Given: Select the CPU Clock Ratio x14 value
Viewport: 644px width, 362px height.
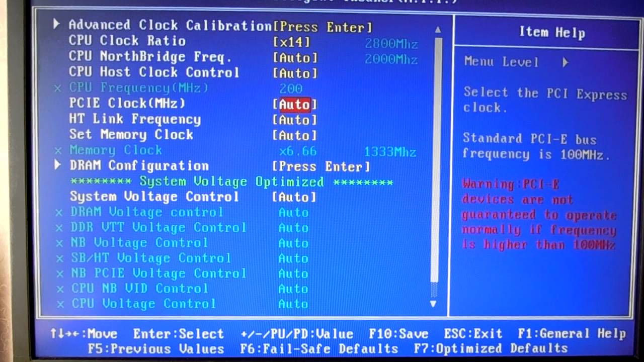Looking at the screenshot, I should click(291, 42).
